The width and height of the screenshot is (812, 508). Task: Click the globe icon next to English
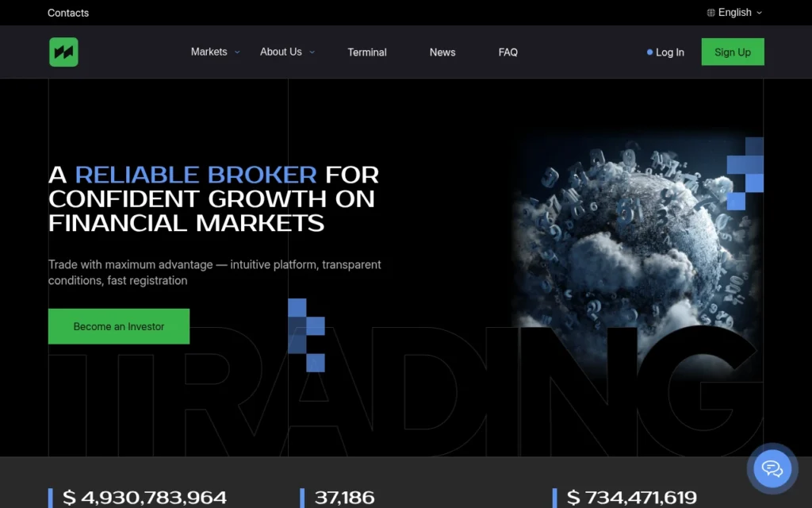(x=711, y=13)
